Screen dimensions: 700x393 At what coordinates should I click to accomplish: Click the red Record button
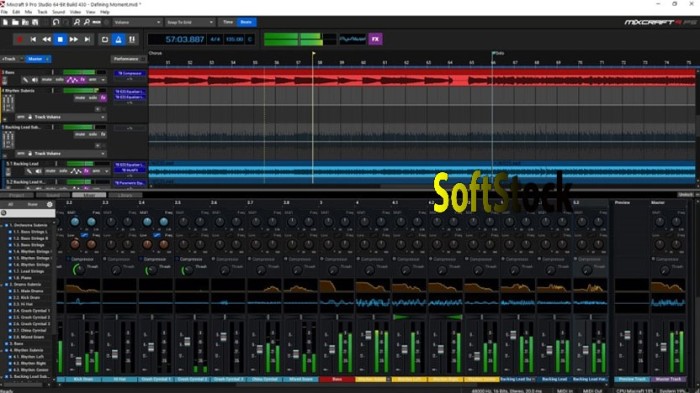coord(20,39)
